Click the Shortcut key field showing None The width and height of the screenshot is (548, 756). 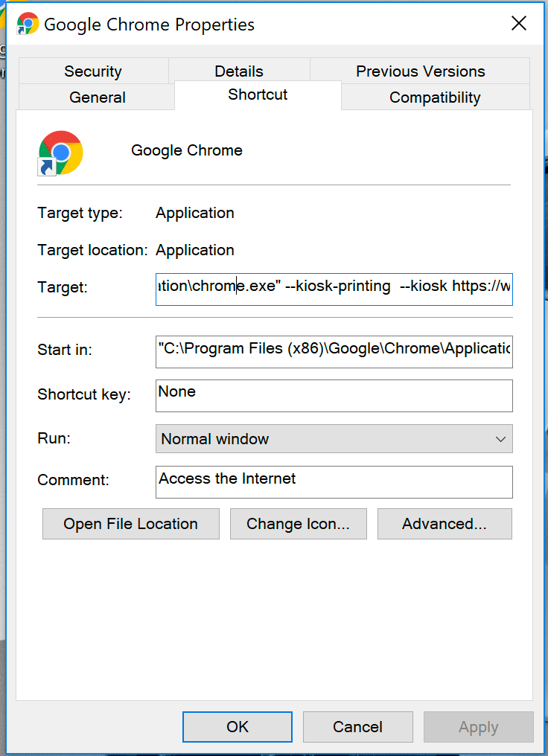[334, 395]
